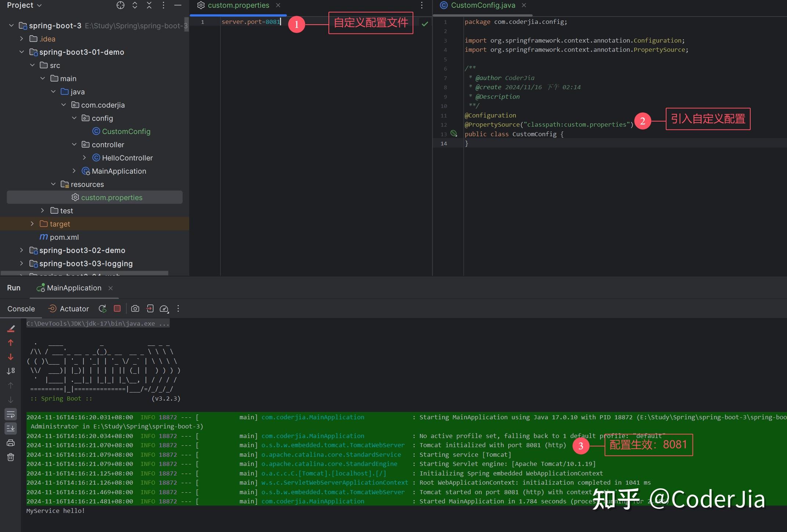The height and width of the screenshot is (532, 787).
Task: Click the Exit process icon
Action: click(x=150, y=308)
